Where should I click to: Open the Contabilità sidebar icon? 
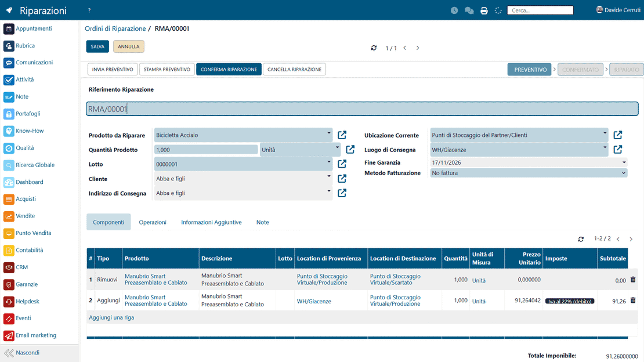click(x=9, y=251)
